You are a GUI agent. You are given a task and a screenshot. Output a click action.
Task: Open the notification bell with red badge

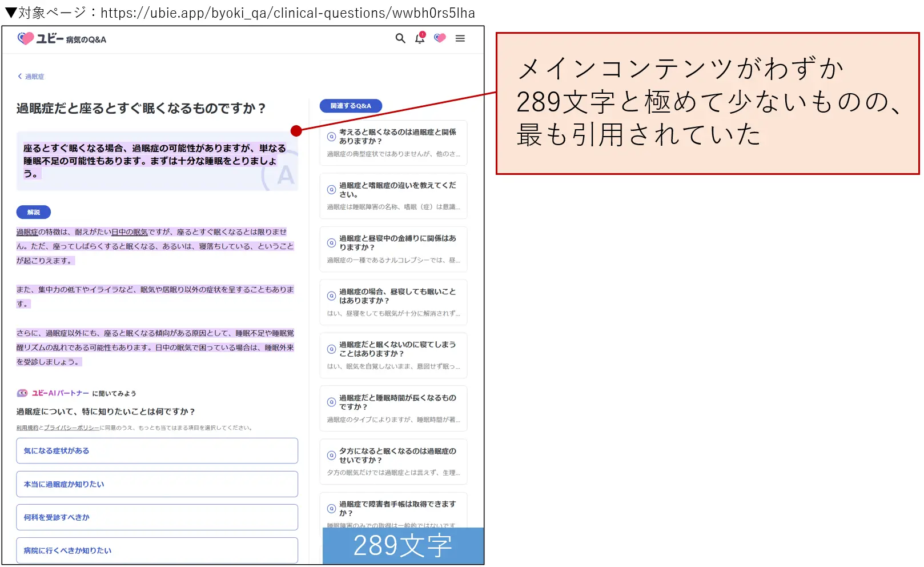(419, 39)
